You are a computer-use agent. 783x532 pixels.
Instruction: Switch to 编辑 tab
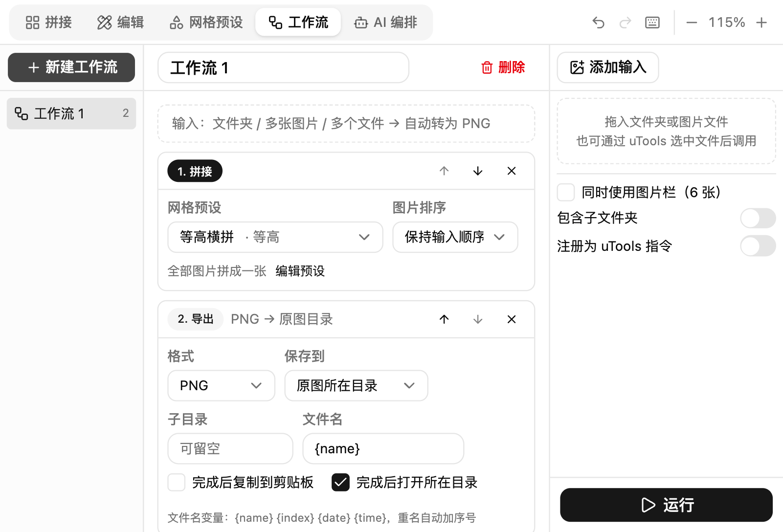pos(120,22)
